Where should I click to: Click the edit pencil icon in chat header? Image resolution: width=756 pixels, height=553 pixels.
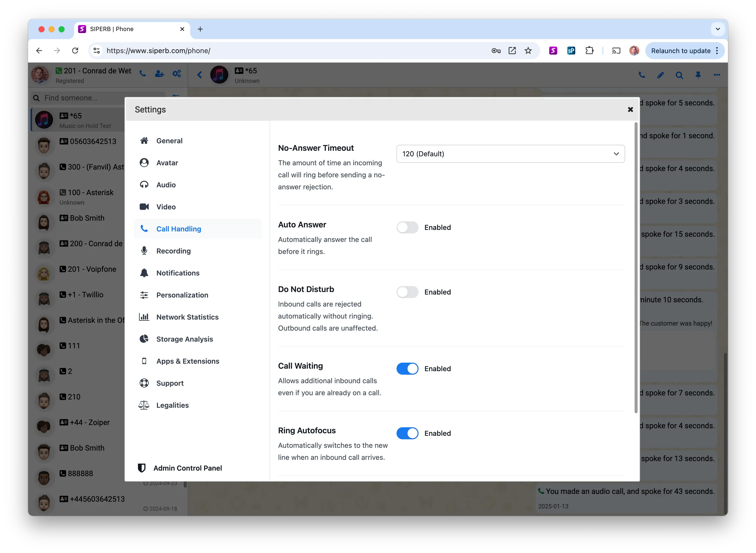(660, 75)
